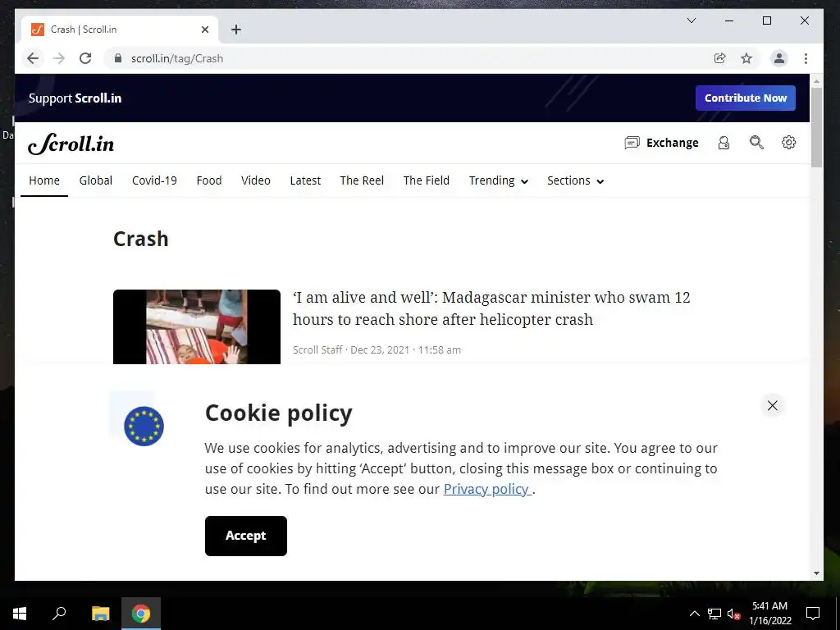
Task: Click the muted volume tray icon
Action: click(x=733, y=614)
